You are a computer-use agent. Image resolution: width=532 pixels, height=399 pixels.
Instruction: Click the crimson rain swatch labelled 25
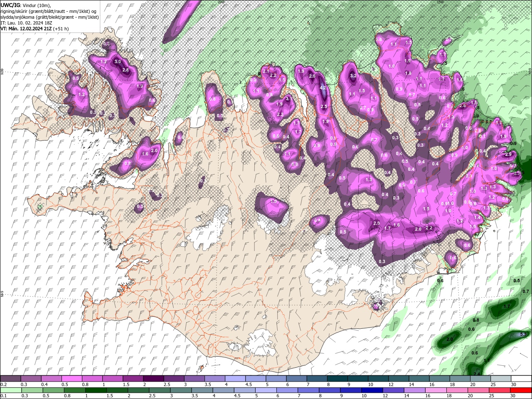500,390
